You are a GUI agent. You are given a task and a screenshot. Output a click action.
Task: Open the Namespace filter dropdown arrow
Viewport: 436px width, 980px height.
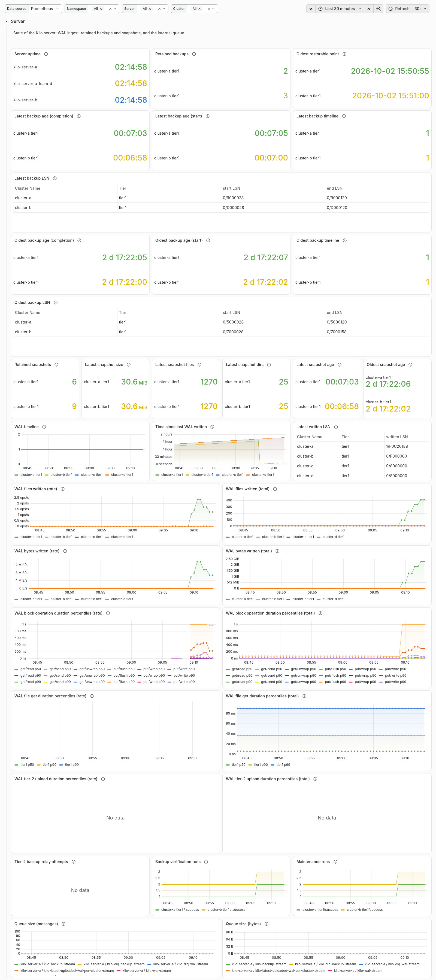click(115, 9)
